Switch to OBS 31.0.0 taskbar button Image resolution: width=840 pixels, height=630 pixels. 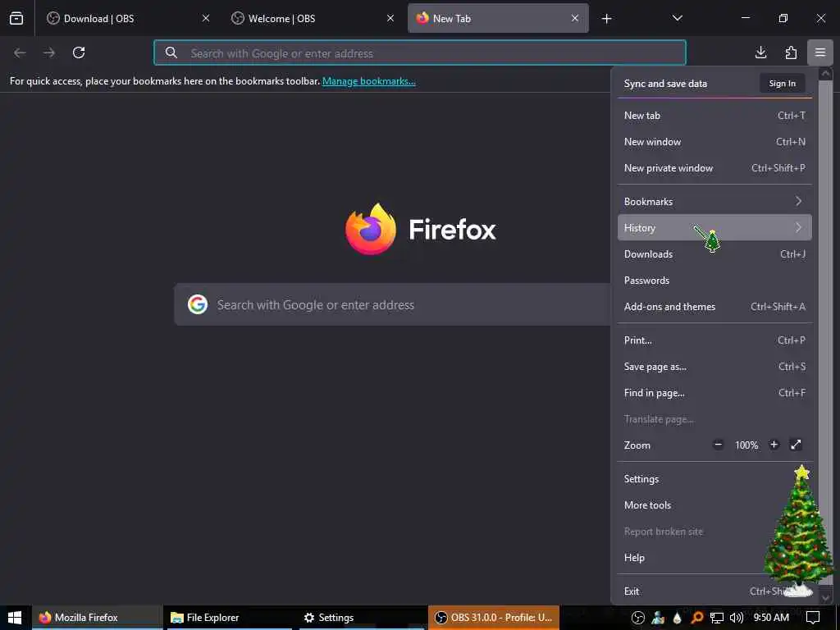pyautogui.click(x=493, y=618)
